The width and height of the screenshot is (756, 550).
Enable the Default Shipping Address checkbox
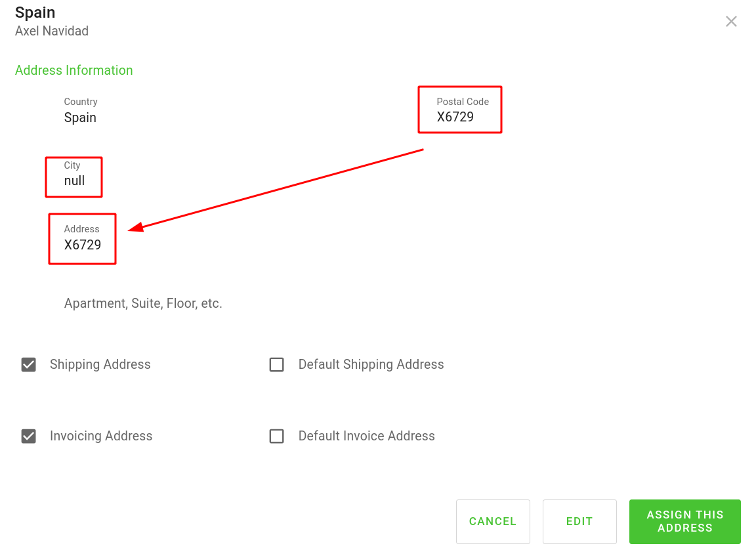pos(277,365)
